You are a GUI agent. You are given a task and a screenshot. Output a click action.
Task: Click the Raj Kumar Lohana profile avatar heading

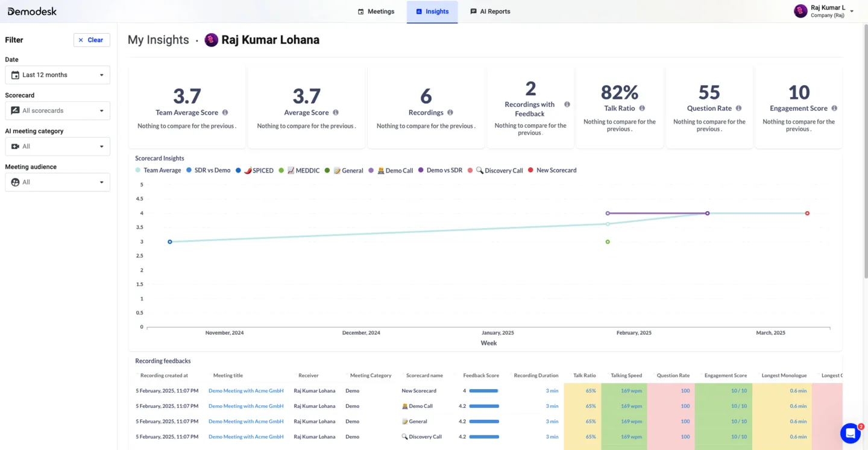click(211, 40)
